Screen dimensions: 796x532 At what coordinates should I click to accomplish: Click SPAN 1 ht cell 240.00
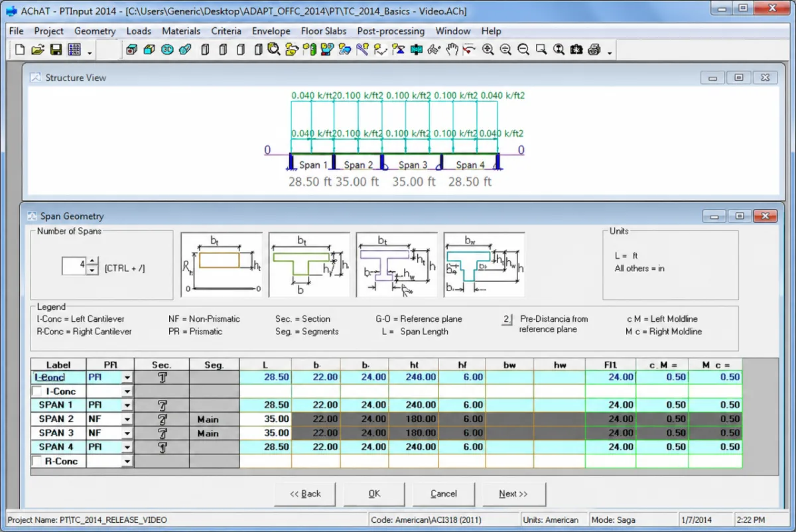(x=413, y=405)
